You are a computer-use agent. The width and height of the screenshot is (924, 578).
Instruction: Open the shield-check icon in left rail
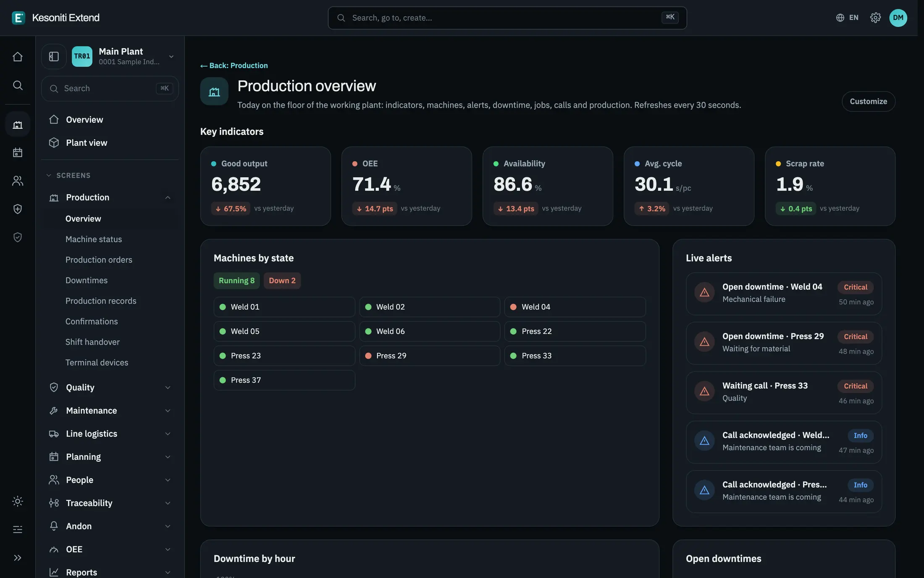(x=18, y=237)
